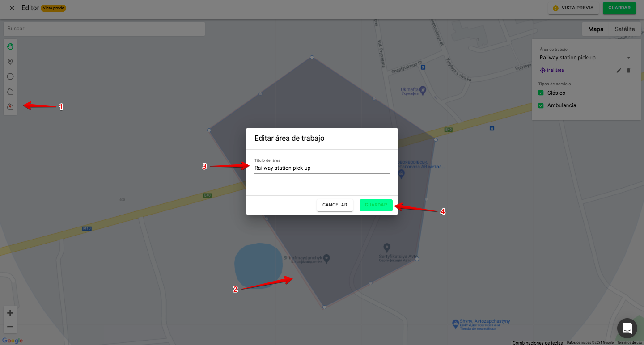
Task: Click the Ir al área link
Action: coord(552,70)
